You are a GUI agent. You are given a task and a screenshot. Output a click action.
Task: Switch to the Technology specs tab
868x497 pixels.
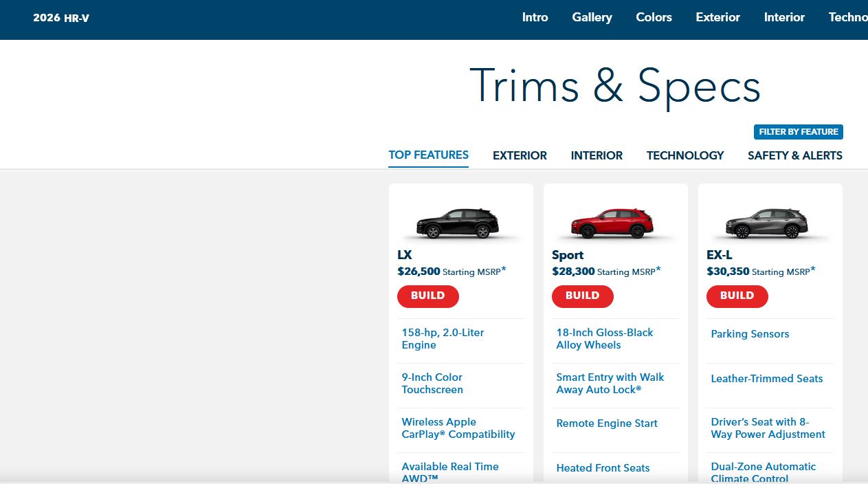tap(685, 155)
